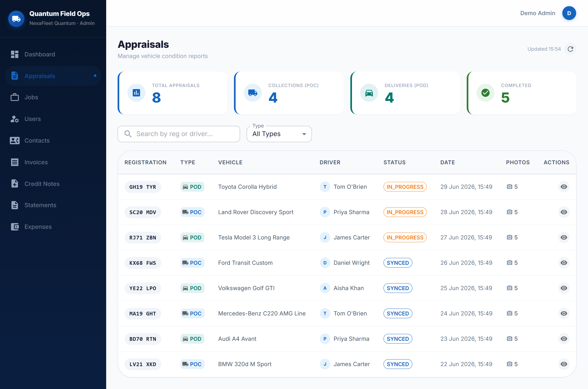588x389 pixels.
Task: Click the Statements document icon
Action: tap(15, 205)
